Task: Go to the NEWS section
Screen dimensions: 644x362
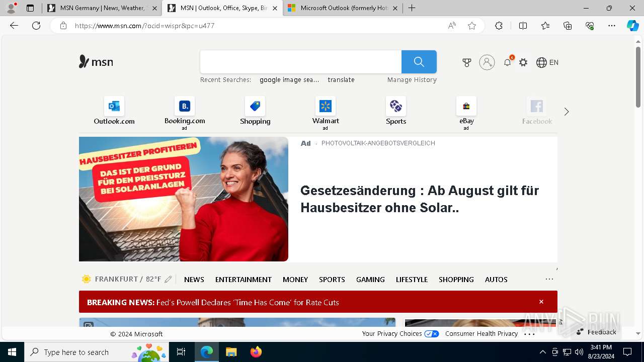Action: [194, 280]
